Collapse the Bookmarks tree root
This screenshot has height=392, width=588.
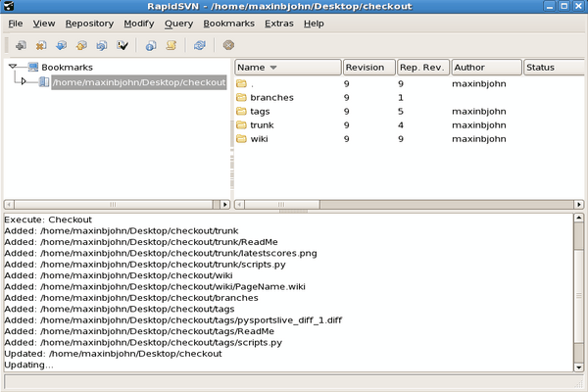pos(13,68)
